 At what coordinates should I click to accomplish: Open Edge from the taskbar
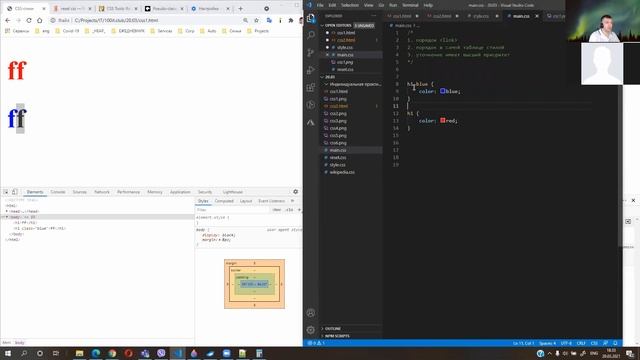96,353
